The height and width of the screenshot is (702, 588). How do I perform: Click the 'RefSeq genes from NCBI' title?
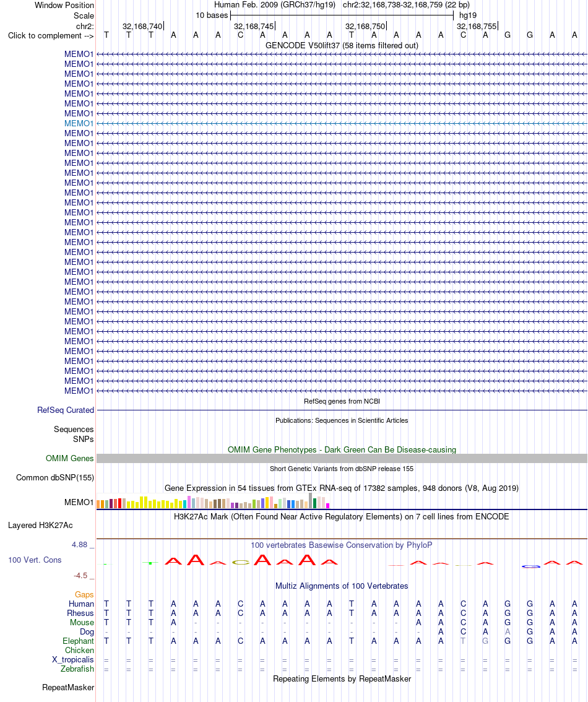pos(342,401)
